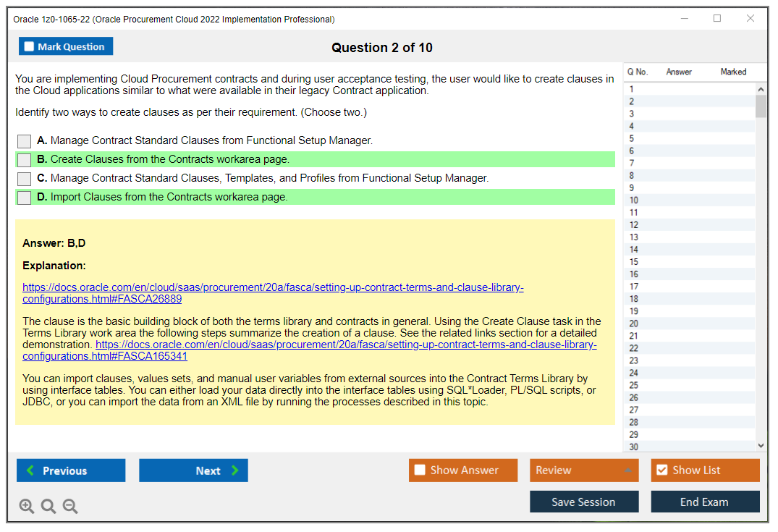Check answer option A checkbox

coord(24,141)
